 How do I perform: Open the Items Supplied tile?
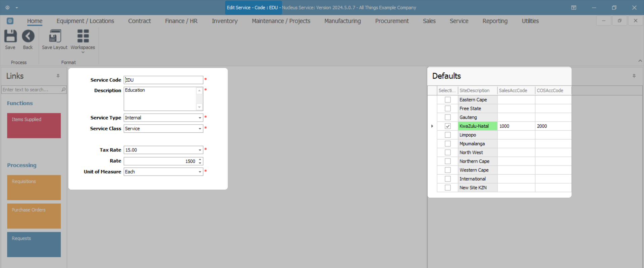(x=34, y=126)
